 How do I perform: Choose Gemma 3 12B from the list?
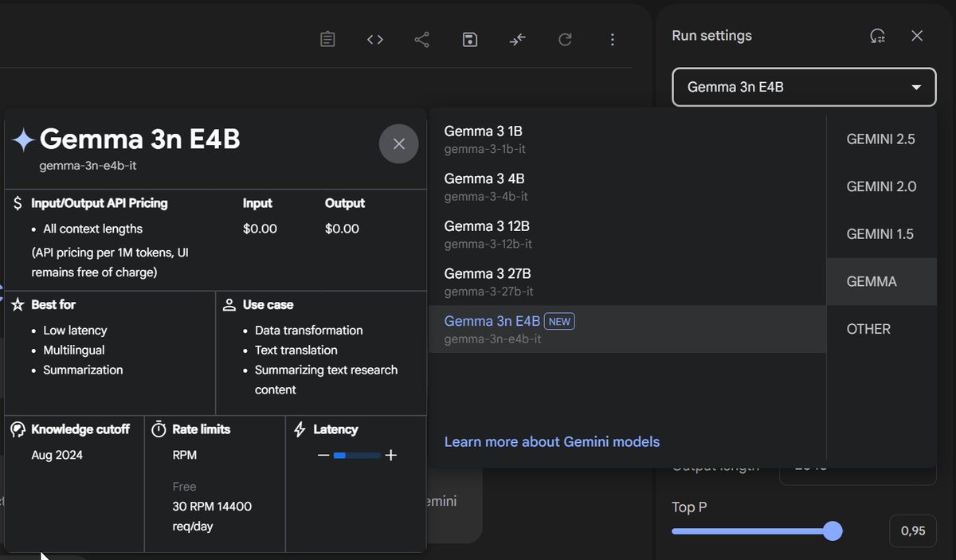627,234
